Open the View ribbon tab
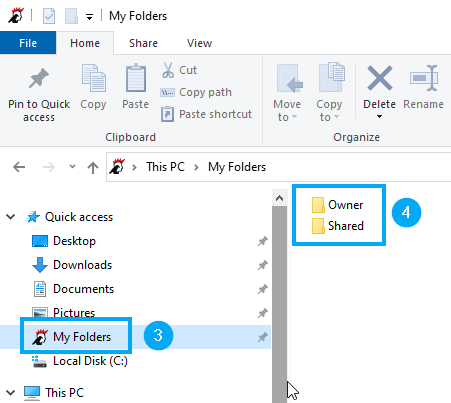The image size is (451, 403). pyautogui.click(x=199, y=43)
